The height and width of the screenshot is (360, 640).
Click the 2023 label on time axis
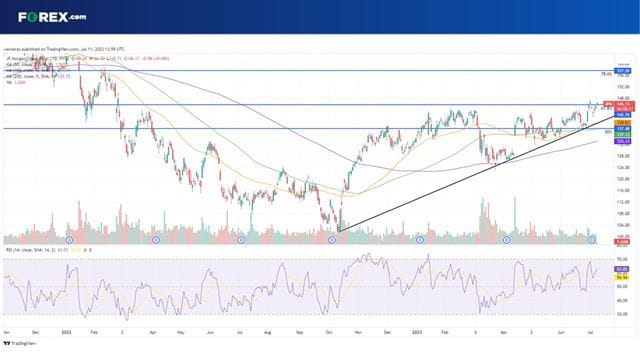pos(416,332)
